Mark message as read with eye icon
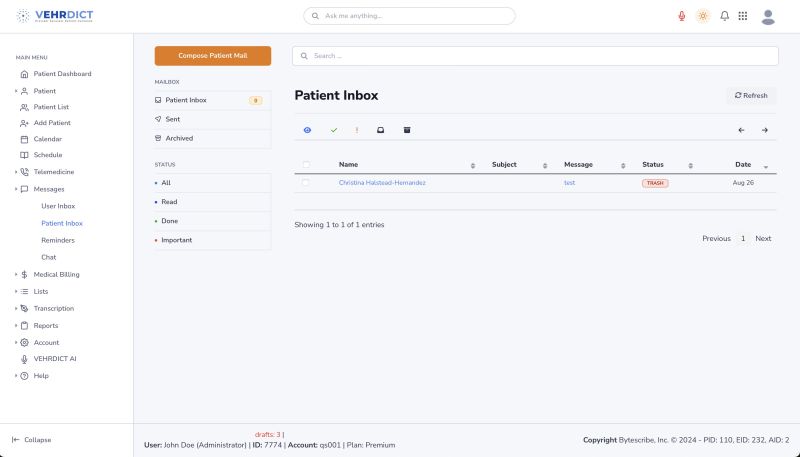This screenshot has width=800, height=457. [308, 130]
